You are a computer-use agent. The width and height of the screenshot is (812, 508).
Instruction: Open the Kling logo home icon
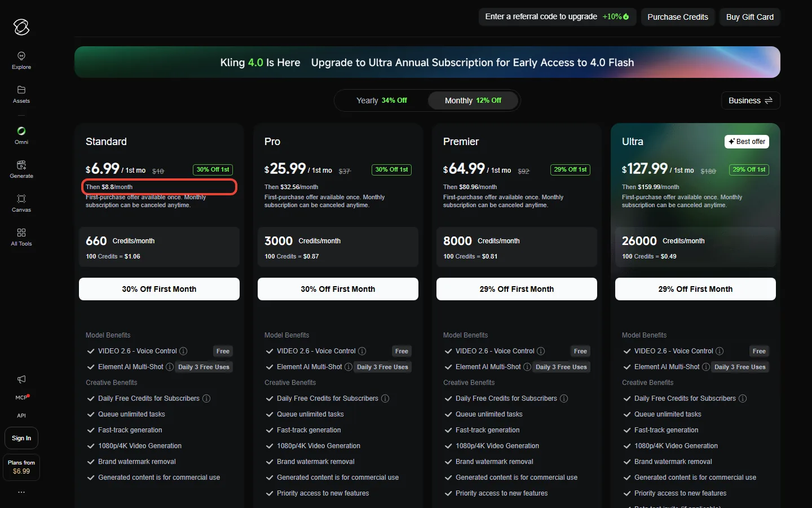click(x=21, y=27)
